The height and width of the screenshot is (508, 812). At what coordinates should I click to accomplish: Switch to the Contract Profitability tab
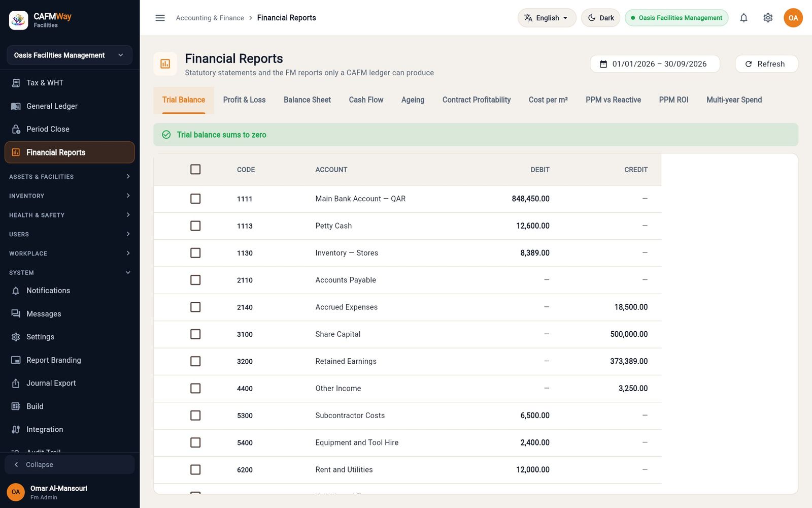point(476,100)
